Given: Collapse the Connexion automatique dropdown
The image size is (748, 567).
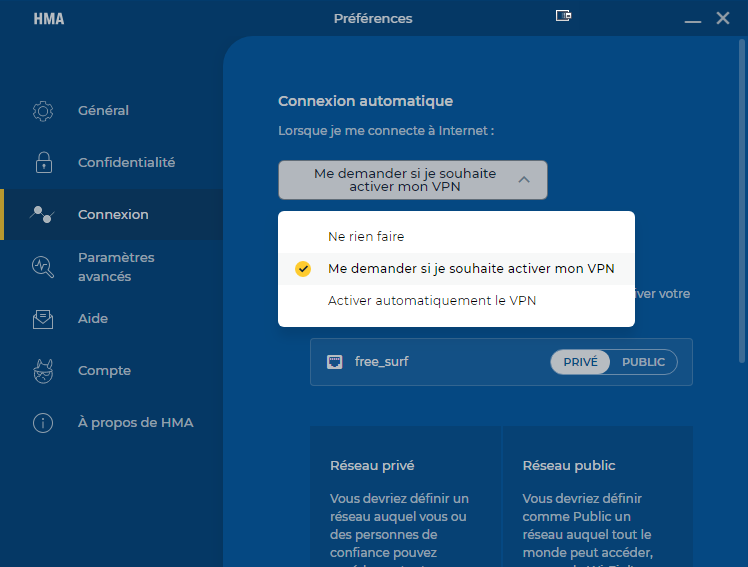Looking at the screenshot, I should coord(413,180).
